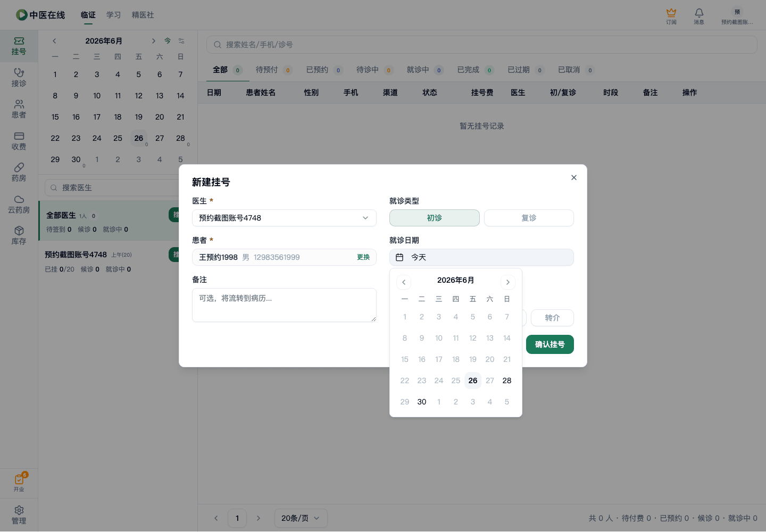The image size is (766, 532).
Task: Open the 收费 billing sidebar icon
Action: [x=19, y=141]
